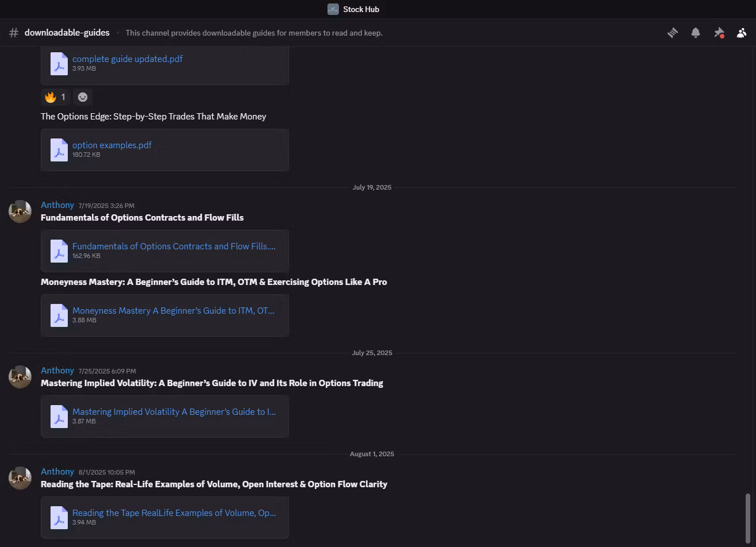Click the notification bell icon
The image size is (756, 547).
coord(695,33)
